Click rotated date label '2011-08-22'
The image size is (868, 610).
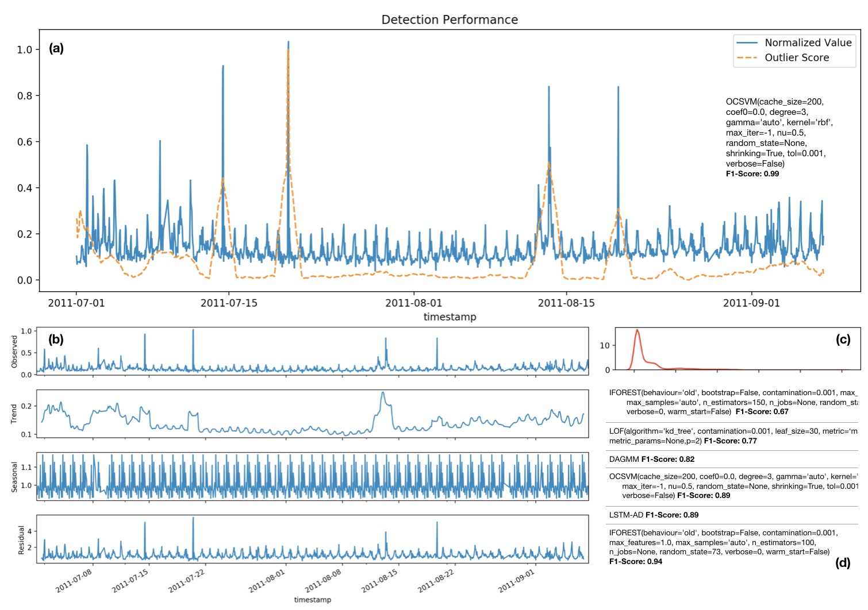(436, 581)
